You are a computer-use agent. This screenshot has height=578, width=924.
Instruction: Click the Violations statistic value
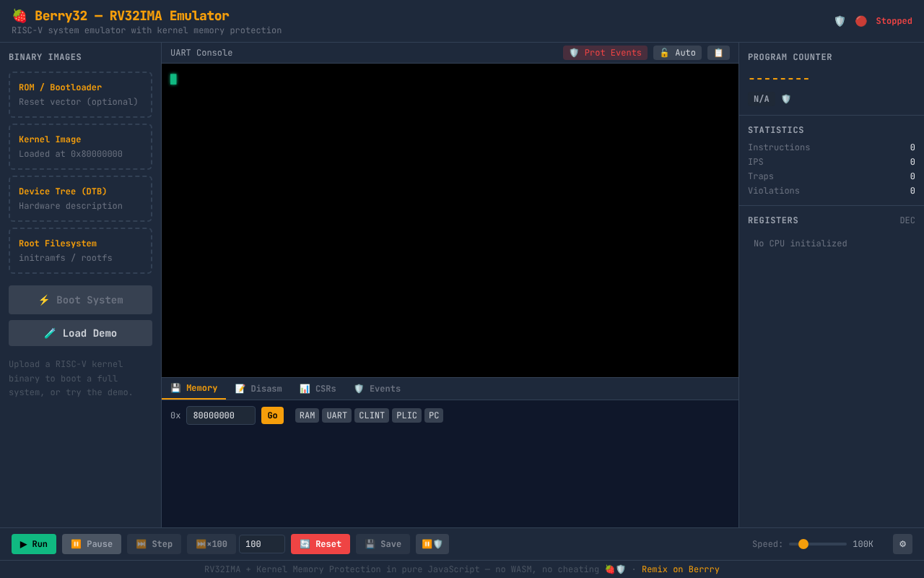tap(912, 191)
